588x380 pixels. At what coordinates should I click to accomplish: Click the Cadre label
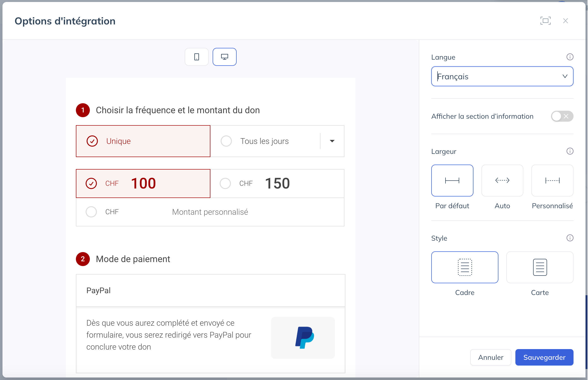pos(465,292)
